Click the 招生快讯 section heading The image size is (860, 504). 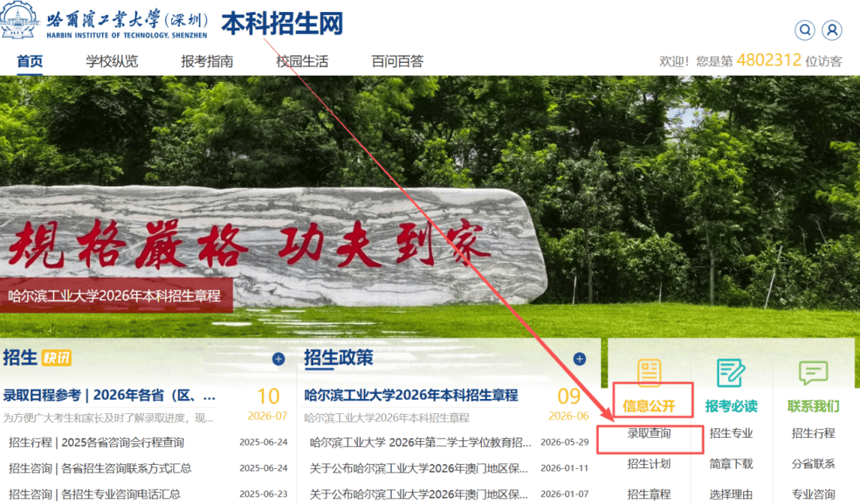(37, 358)
